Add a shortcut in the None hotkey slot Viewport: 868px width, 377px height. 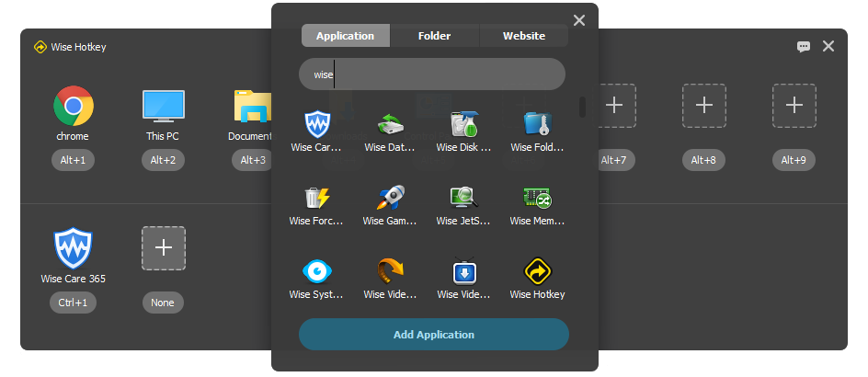click(x=164, y=248)
